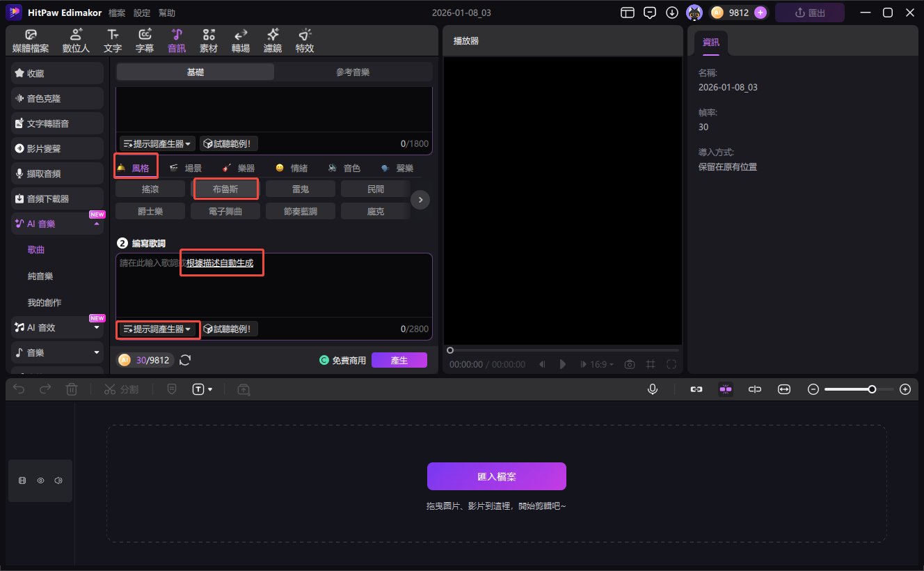Open the 16:9 aspect ratio dropdown
Viewport: 924px width, 571px height.
603,364
